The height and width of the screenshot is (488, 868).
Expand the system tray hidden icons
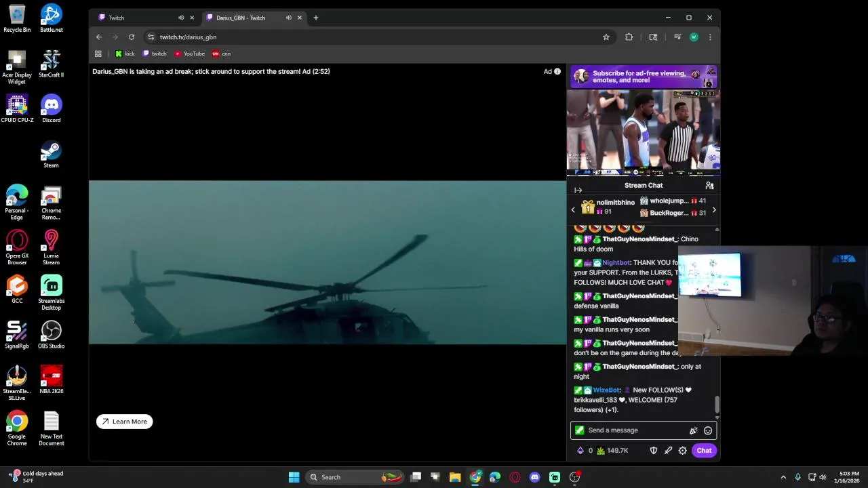click(783, 477)
